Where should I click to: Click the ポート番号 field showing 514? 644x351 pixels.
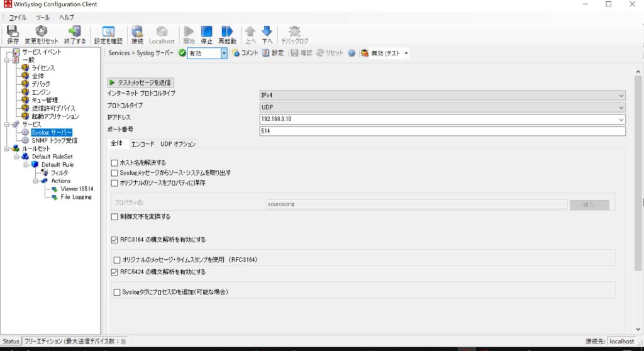click(x=442, y=131)
